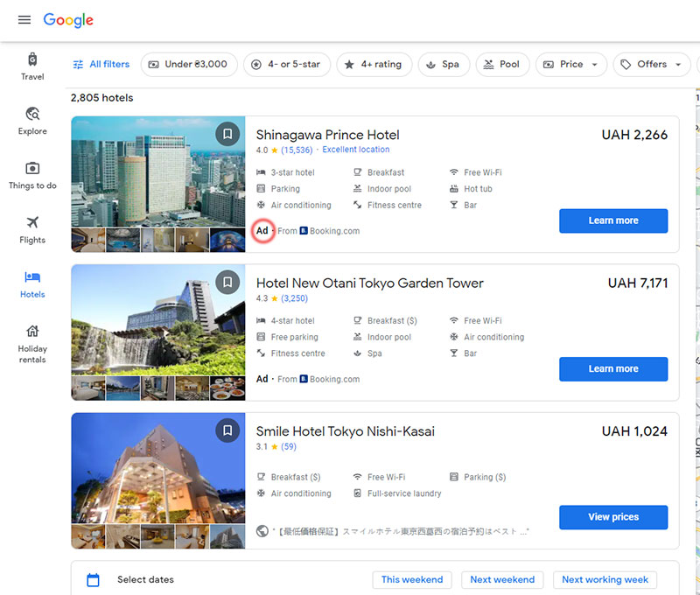Toggle the Spa filter chip

pos(444,64)
